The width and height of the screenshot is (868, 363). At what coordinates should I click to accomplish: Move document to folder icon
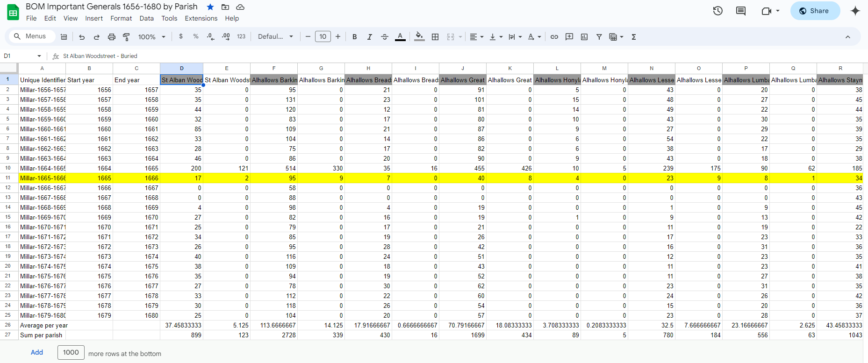pos(225,7)
